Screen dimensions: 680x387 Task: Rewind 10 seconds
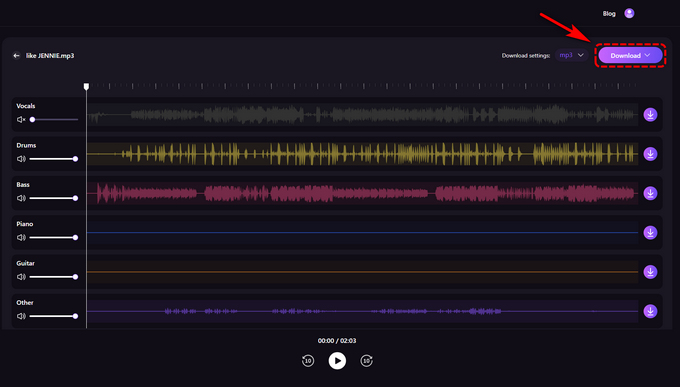tap(308, 361)
